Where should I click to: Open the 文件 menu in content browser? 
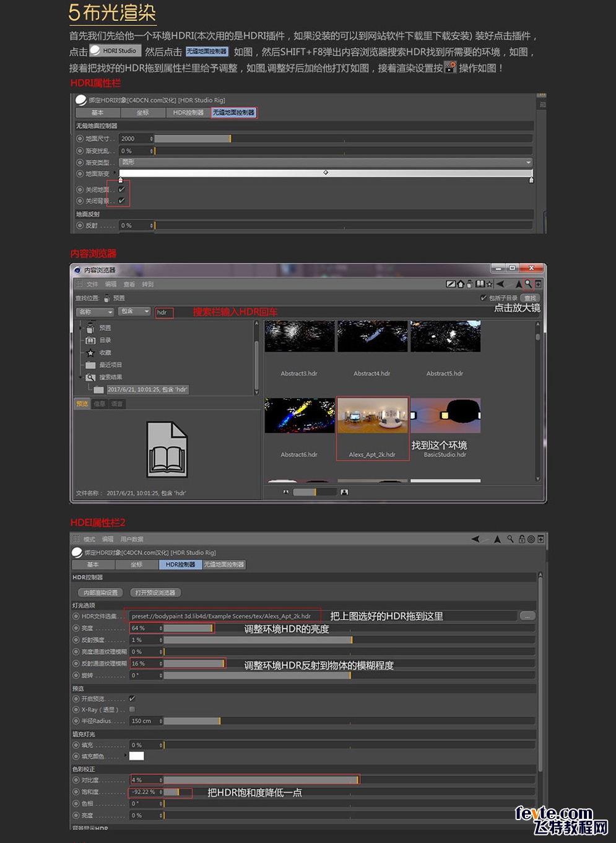point(92,284)
